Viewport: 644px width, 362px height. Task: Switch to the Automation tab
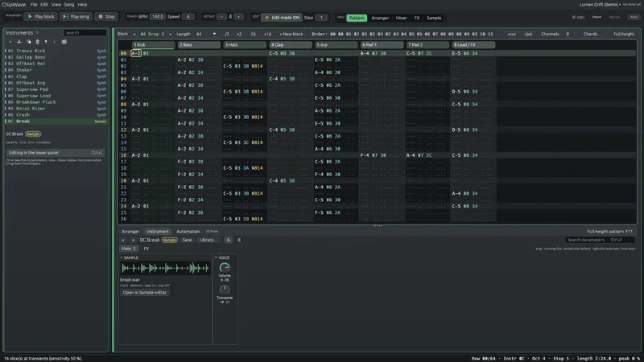188,232
